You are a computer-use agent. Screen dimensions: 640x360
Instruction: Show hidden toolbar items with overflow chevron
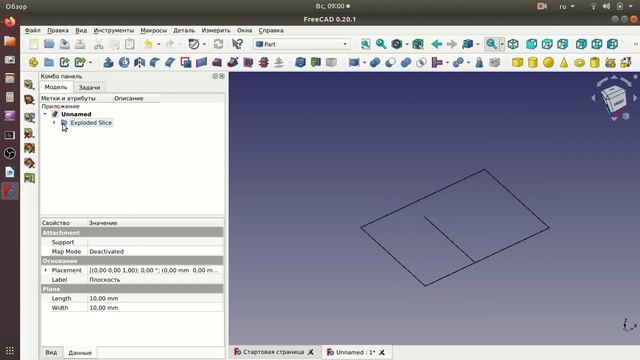tap(636, 44)
